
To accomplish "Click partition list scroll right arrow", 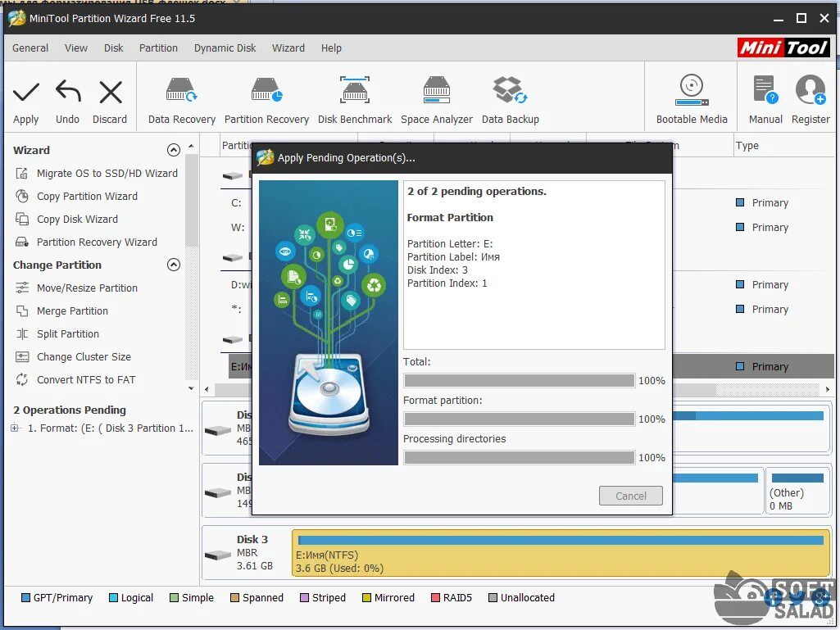I will point(828,389).
